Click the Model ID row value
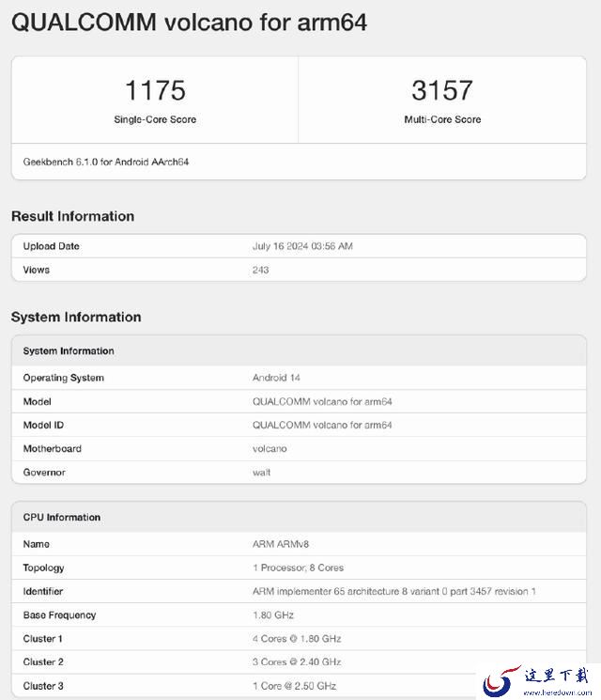The height and width of the screenshot is (700, 601). coord(322,425)
